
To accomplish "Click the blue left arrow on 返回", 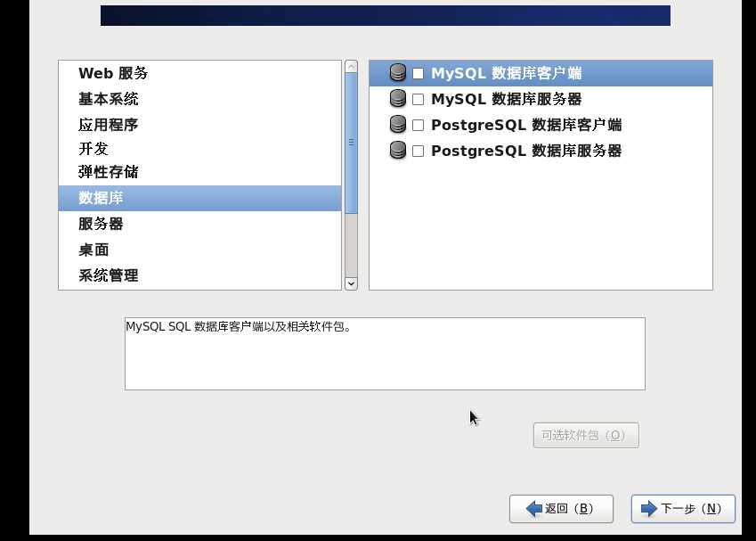I will pos(534,509).
